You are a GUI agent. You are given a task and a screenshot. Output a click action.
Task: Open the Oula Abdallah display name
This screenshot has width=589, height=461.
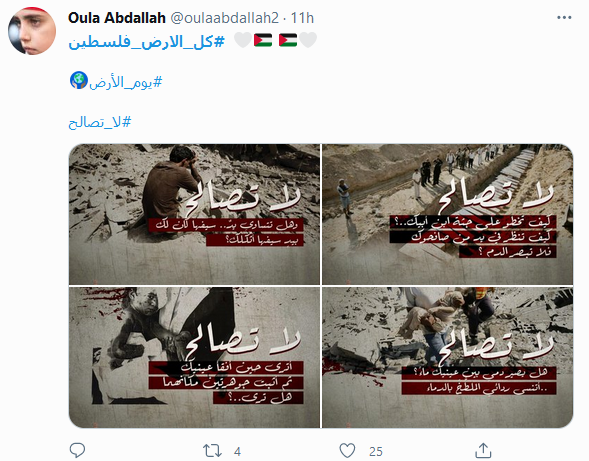coord(117,18)
